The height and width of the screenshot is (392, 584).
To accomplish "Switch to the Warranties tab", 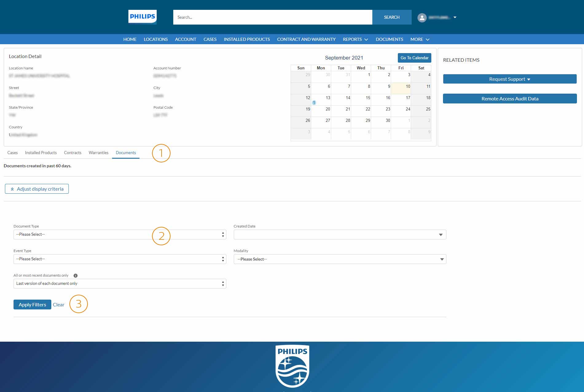I will pos(98,153).
